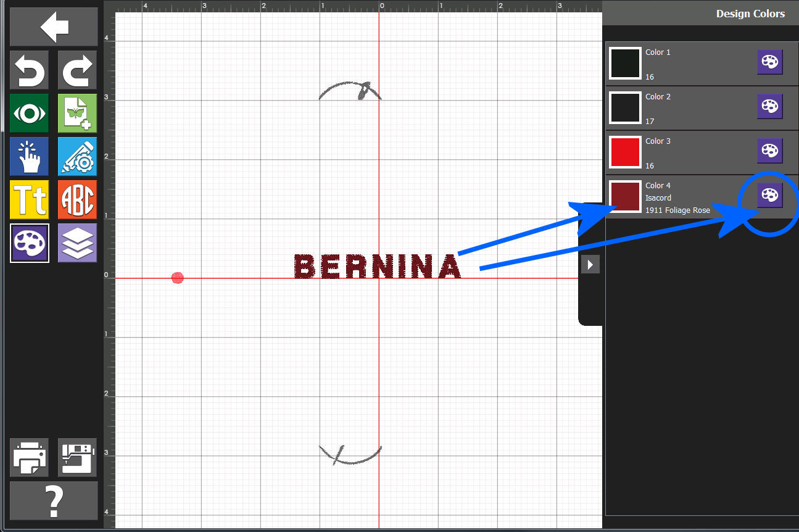Viewport: 799px width, 532px height.
Task: Send design to embroidery machine
Action: [77, 457]
